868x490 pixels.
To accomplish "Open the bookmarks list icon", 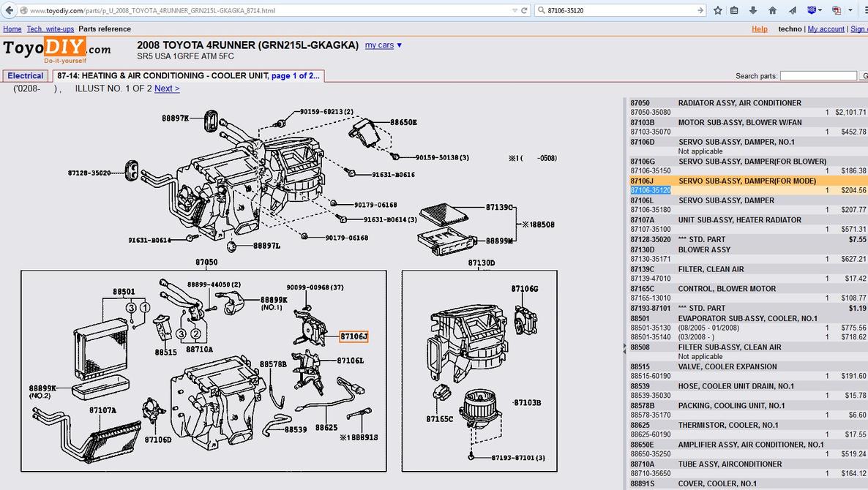I will (734, 10).
